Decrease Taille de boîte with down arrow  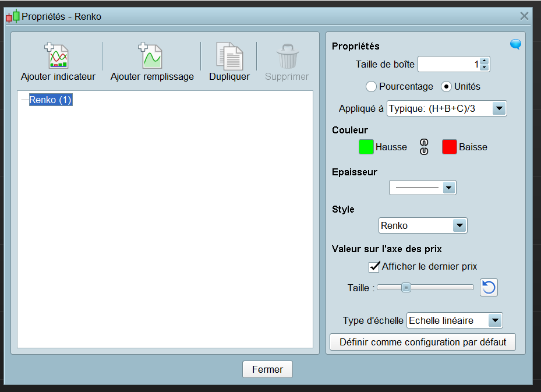click(x=485, y=68)
